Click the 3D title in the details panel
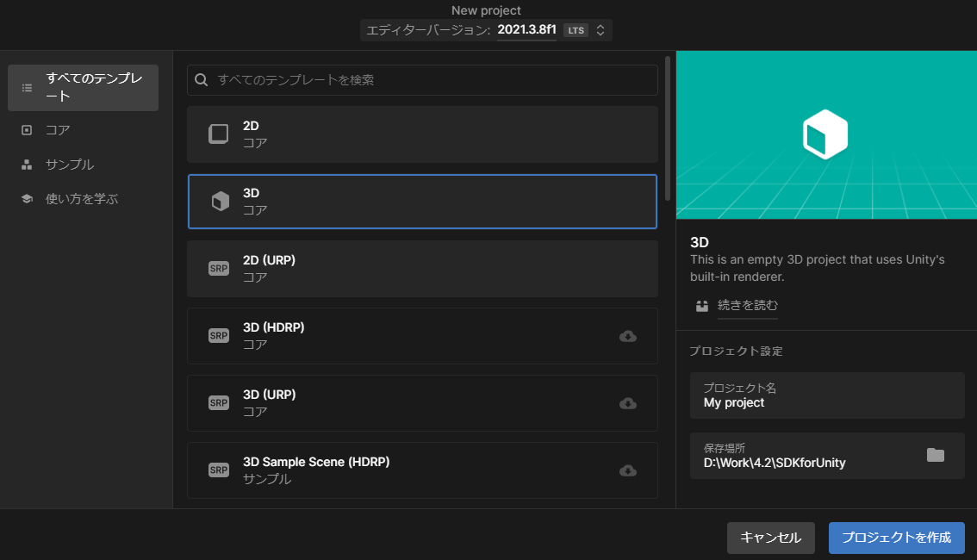 coord(700,242)
